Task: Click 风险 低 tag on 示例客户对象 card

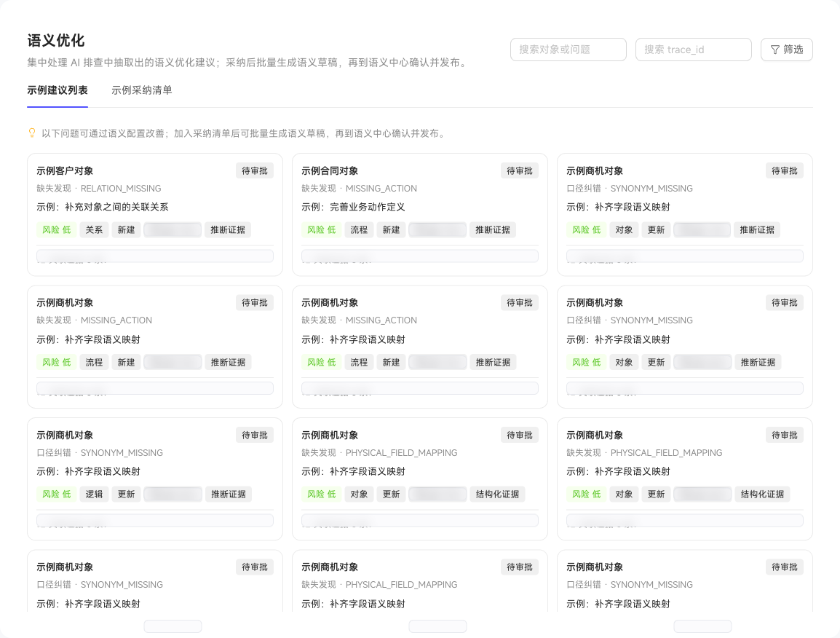Action: [x=57, y=230]
